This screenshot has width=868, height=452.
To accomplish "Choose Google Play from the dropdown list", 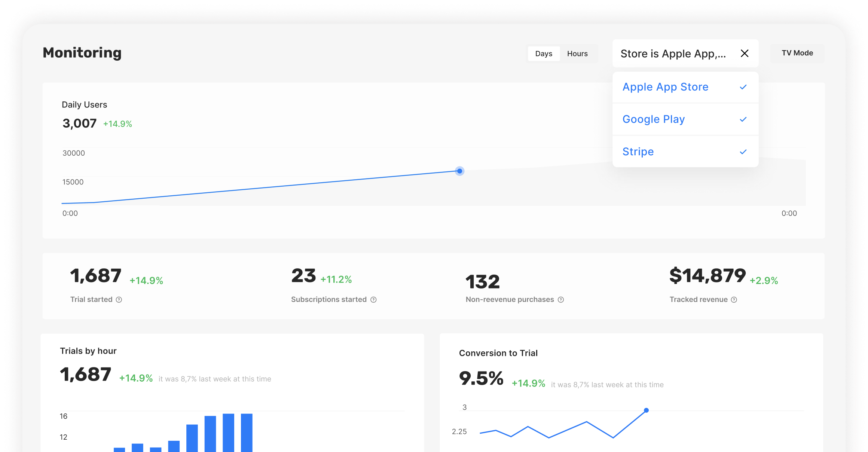I will point(654,119).
